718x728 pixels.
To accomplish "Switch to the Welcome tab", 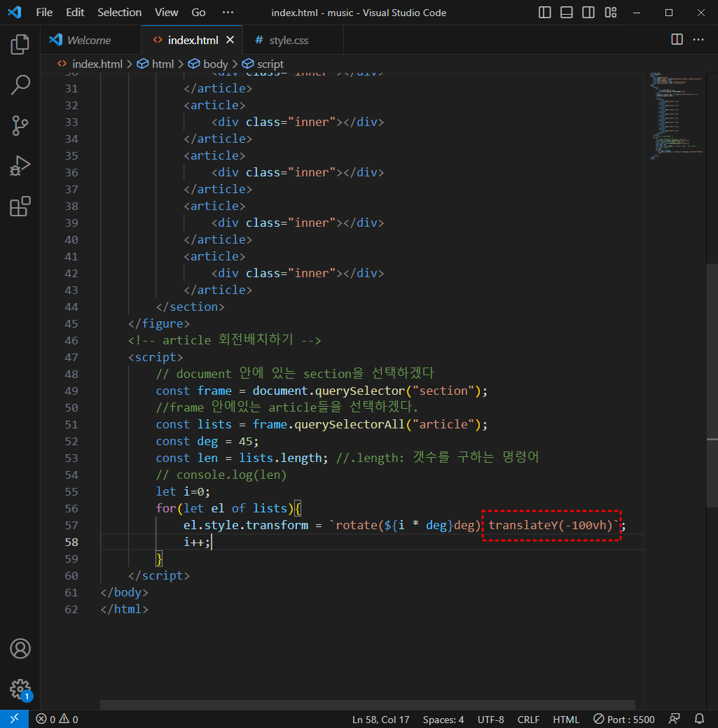I will coord(89,41).
